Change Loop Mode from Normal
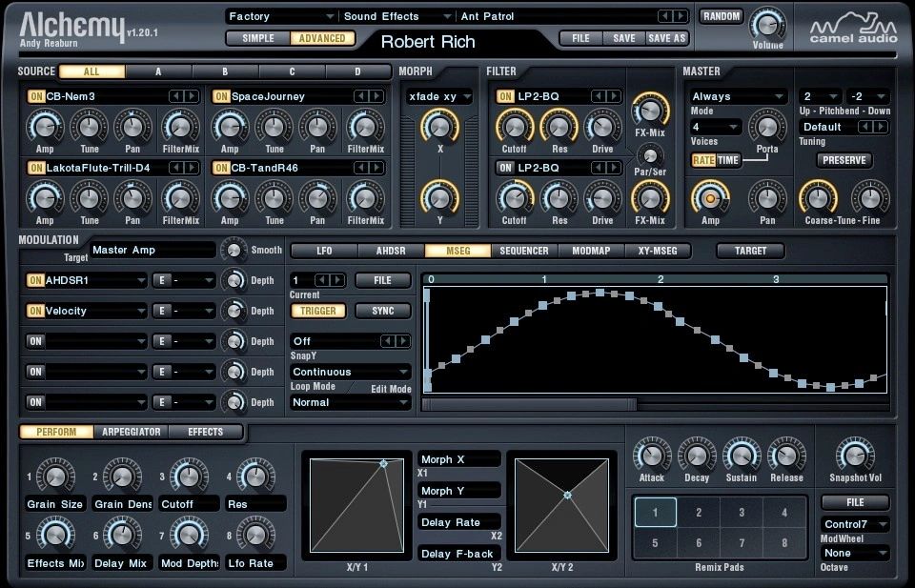The width and height of the screenshot is (915, 588). 348,402
